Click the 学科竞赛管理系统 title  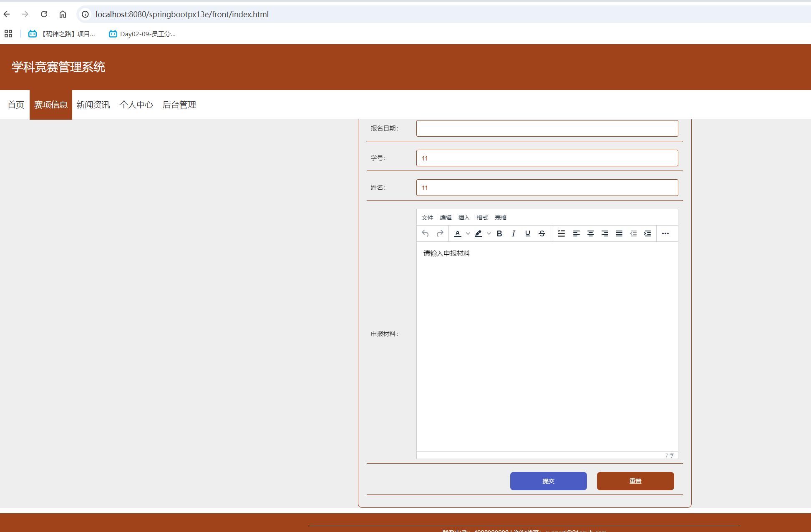click(x=58, y=67)
